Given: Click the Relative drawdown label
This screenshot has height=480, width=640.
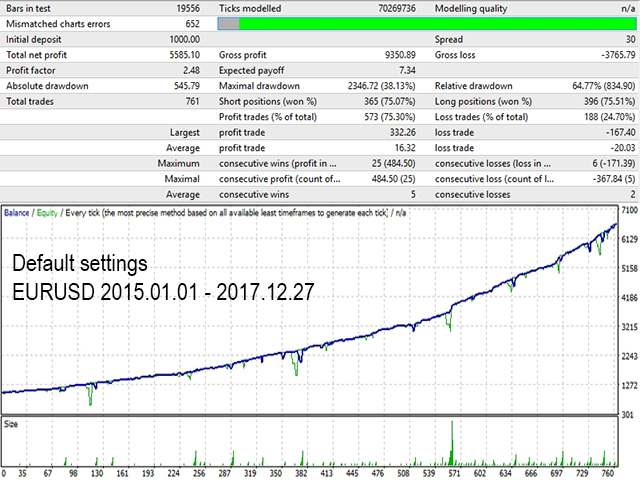Looking at the screenshot, I should click(x=473, y=86).
